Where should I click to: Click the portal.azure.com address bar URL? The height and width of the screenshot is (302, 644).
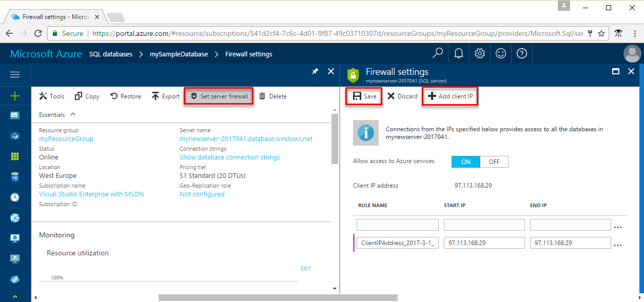(x=337, y=33)
